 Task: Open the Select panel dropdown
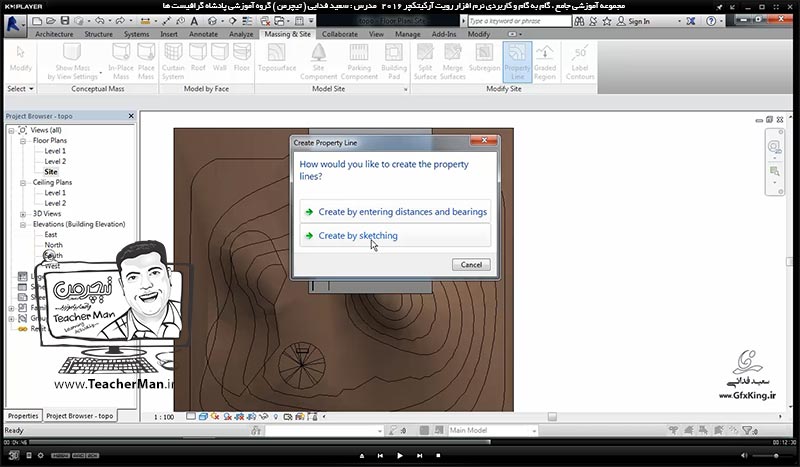(20, 89)
